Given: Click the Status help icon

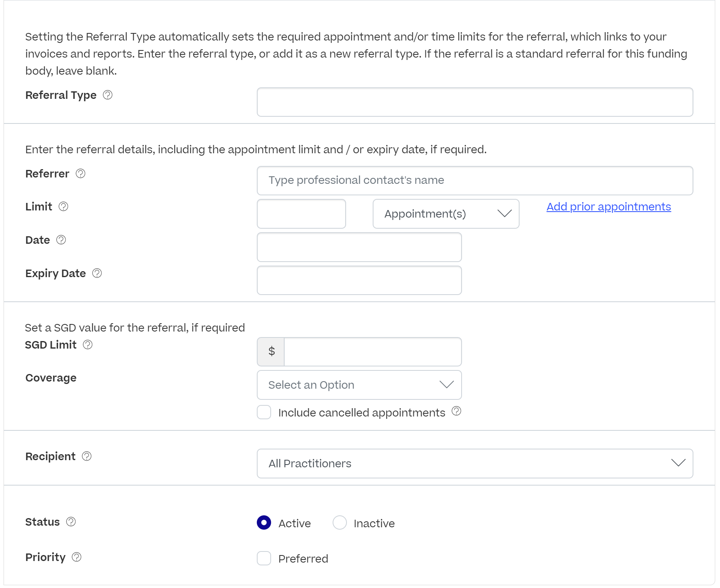Looking at the screenshot, I should [x=71, y=522].
